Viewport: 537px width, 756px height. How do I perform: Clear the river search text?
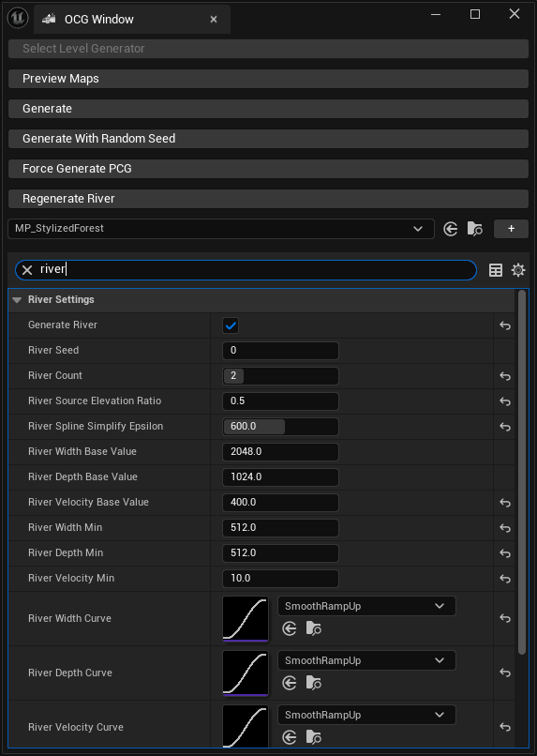click(x=27, y=270)
